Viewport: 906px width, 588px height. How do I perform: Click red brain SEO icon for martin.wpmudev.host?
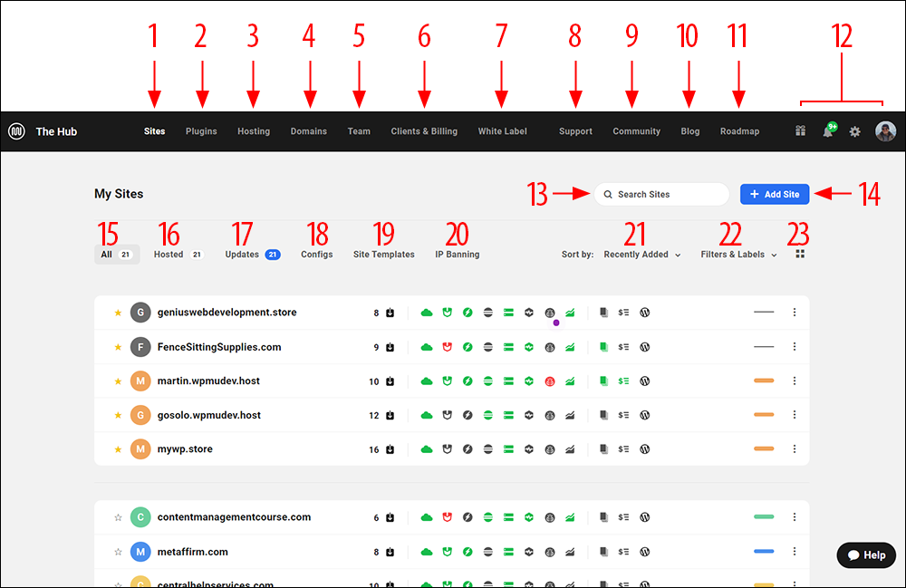550,381
